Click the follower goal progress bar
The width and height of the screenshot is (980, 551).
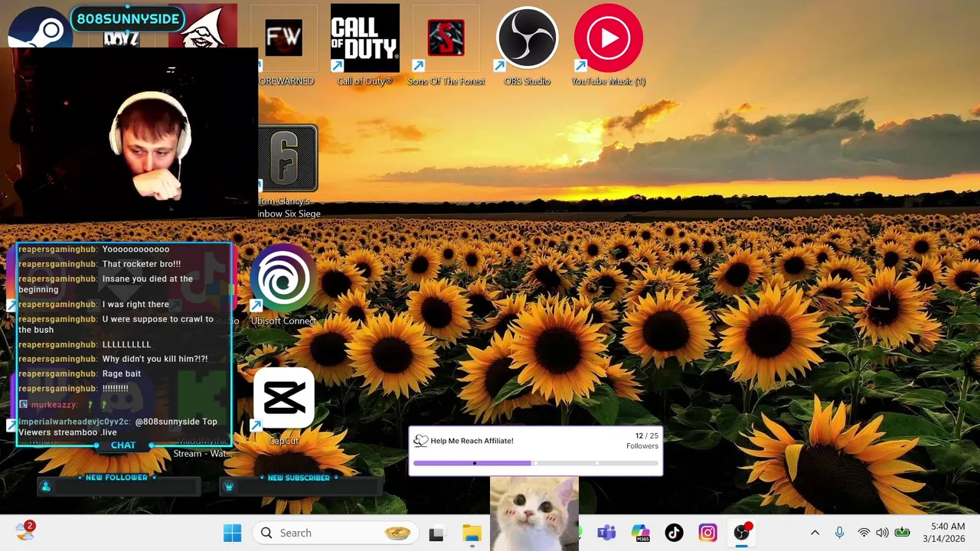pos(535,463)
